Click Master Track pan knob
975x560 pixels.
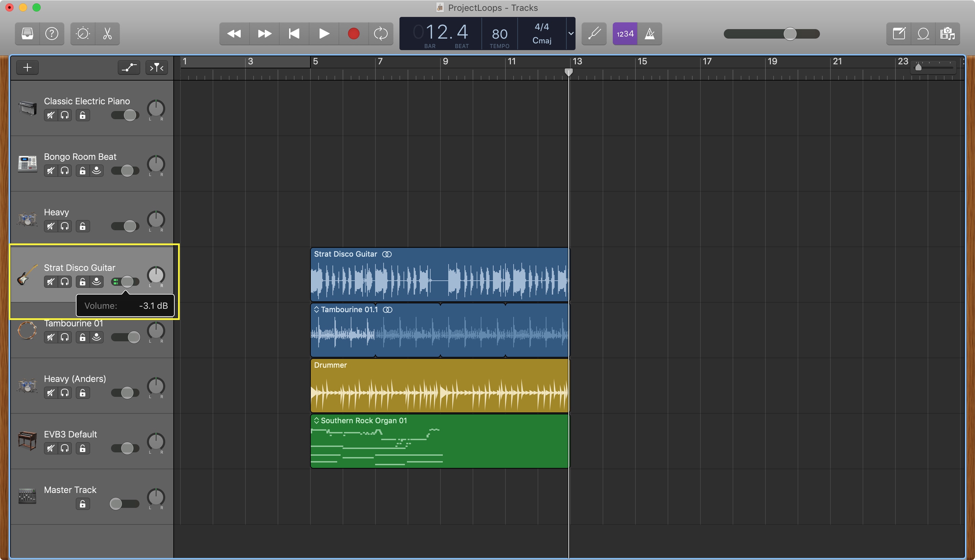click(156, 497)
